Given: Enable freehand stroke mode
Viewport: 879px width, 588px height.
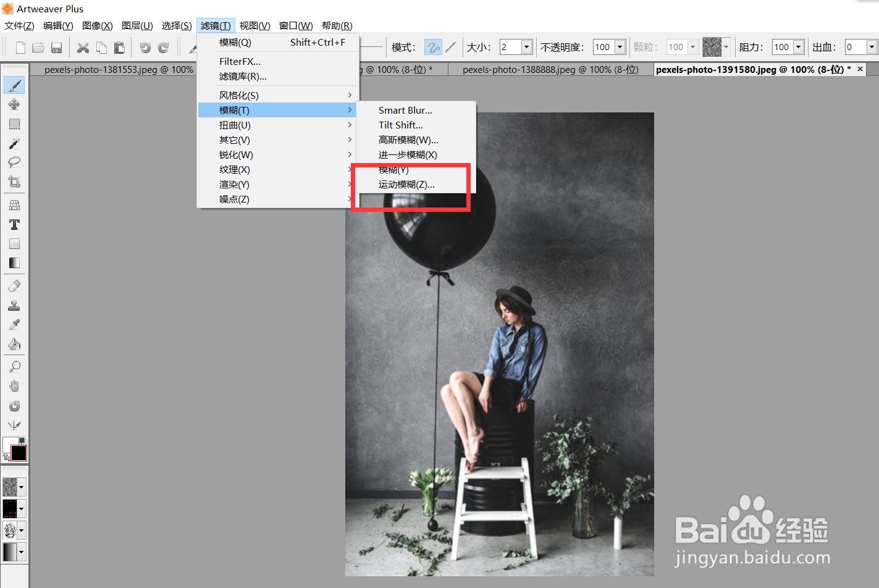Looking at the screenshot, I should 433,47.
